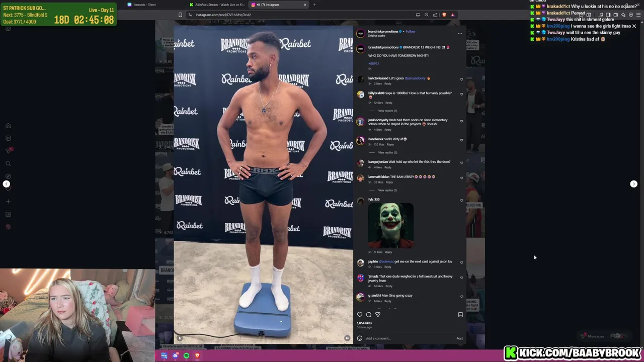Like g_smith1's comment
The width and height of the screenshot is (644, 362).
(461, 297)
